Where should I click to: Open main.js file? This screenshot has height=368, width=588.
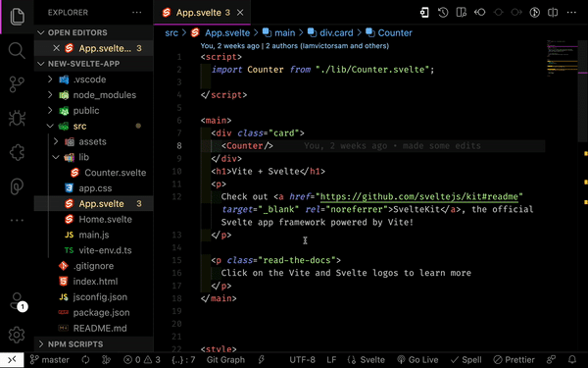coord(94,235)
